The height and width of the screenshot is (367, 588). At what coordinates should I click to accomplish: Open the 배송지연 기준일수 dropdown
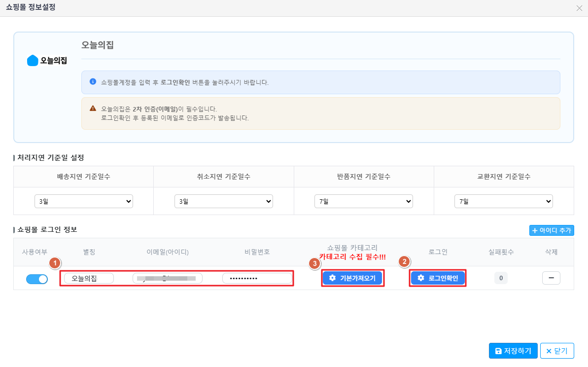coord(84,201)
